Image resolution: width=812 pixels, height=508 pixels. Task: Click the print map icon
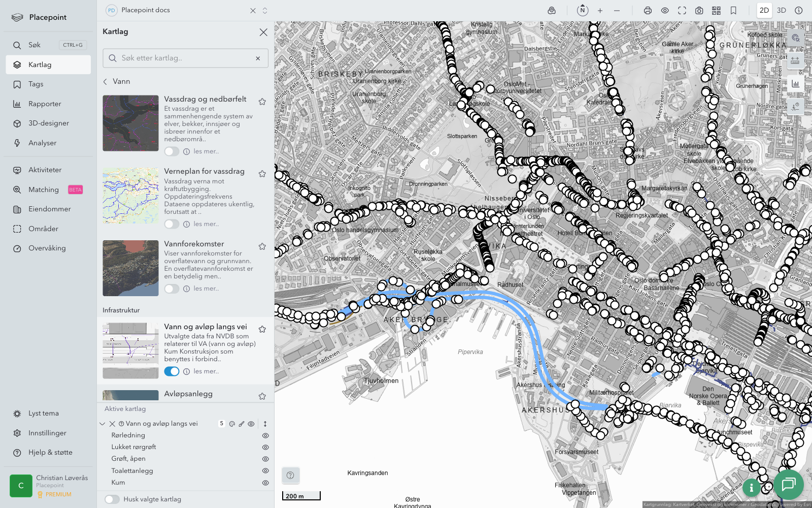coord(648,11)
